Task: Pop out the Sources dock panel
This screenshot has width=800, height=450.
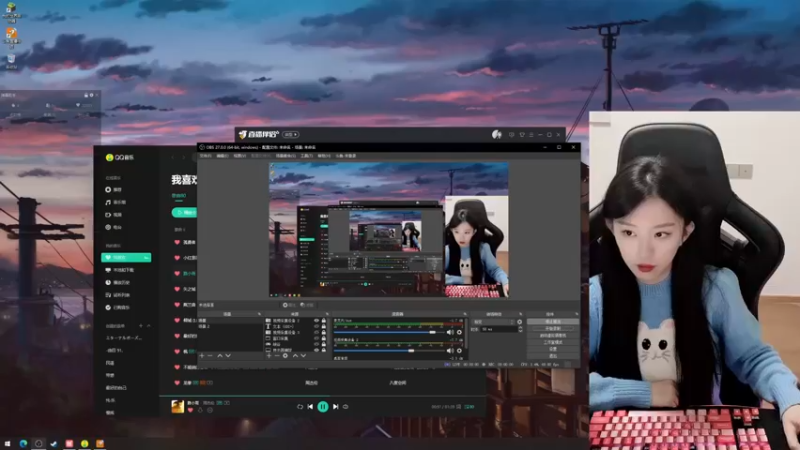Action: [x=327, y=314]
